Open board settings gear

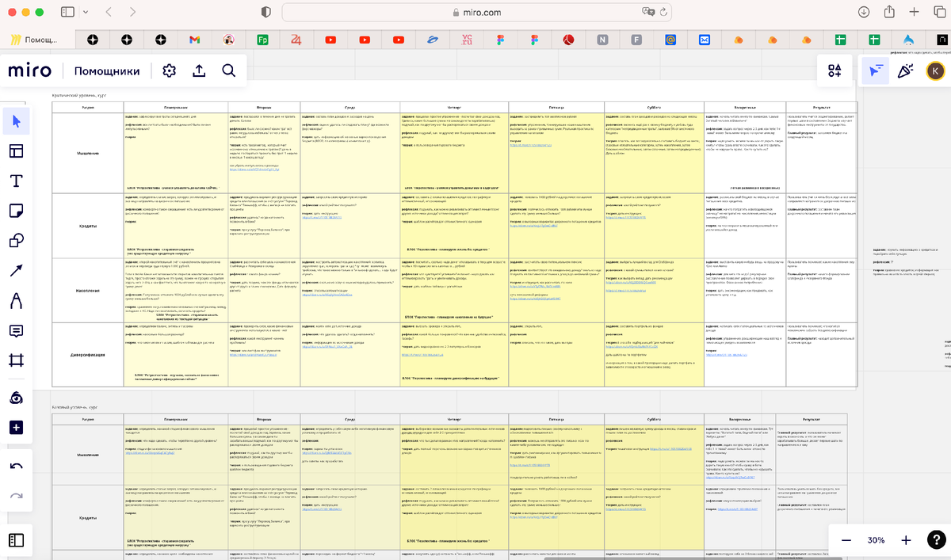169,70
